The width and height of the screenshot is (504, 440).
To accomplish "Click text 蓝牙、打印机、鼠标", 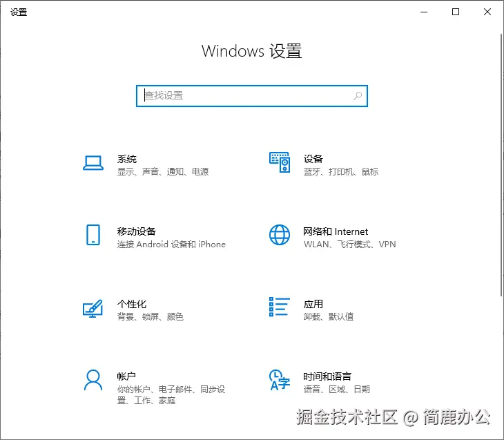I will 340,172.
